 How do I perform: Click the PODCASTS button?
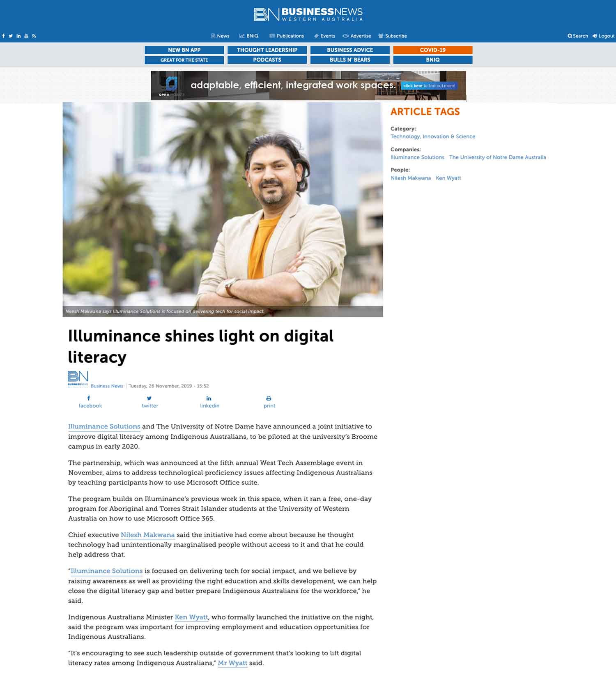click(x=267, y=60)
